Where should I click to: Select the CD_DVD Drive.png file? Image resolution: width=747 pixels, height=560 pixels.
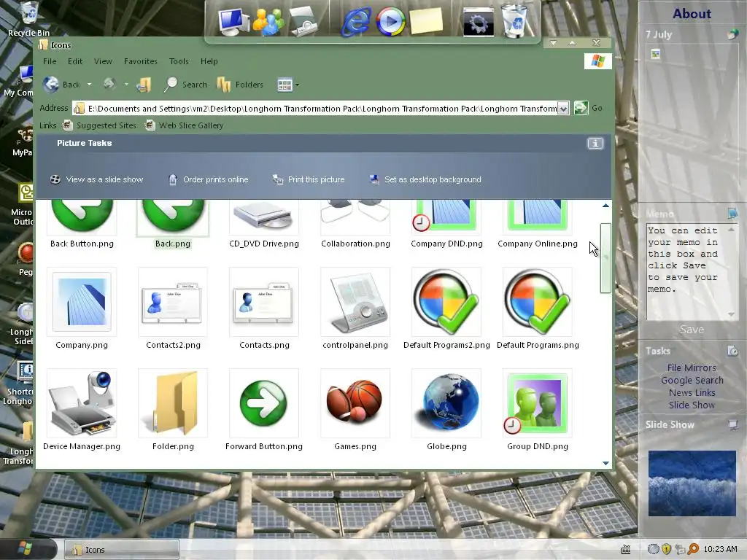(264, 224)
